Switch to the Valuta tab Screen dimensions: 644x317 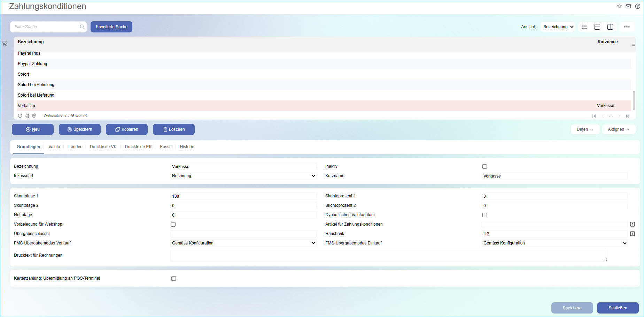click(x=54, y=147)
